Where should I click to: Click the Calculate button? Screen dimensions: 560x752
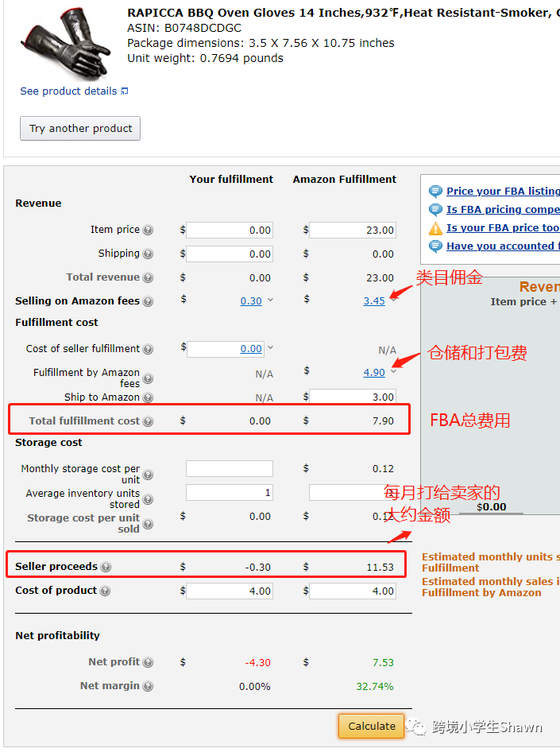[x=371, y=726]
